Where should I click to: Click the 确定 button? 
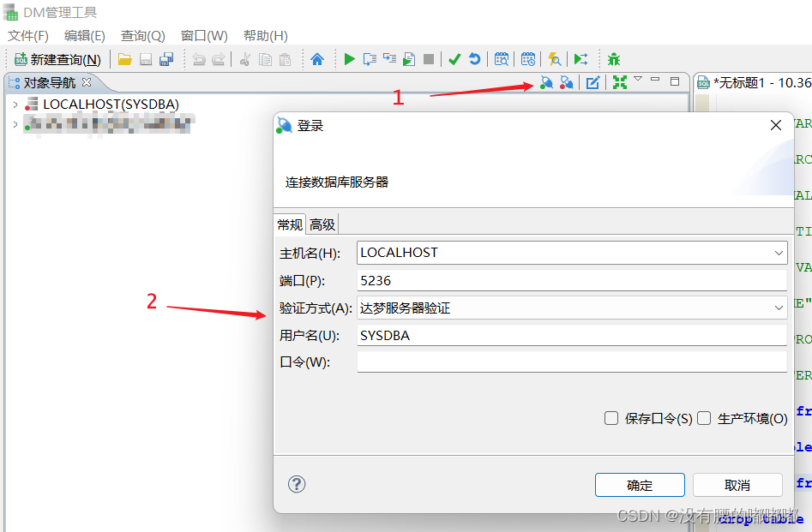pos(640,485)
